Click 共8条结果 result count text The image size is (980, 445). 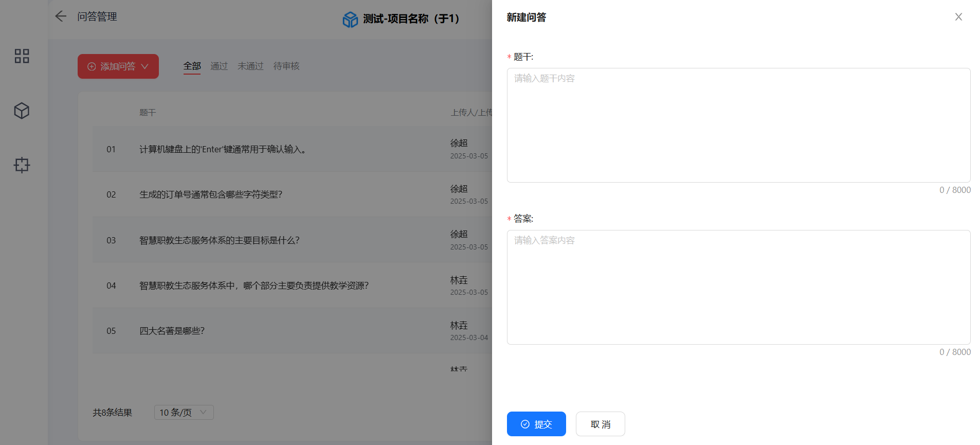[113, 413]
